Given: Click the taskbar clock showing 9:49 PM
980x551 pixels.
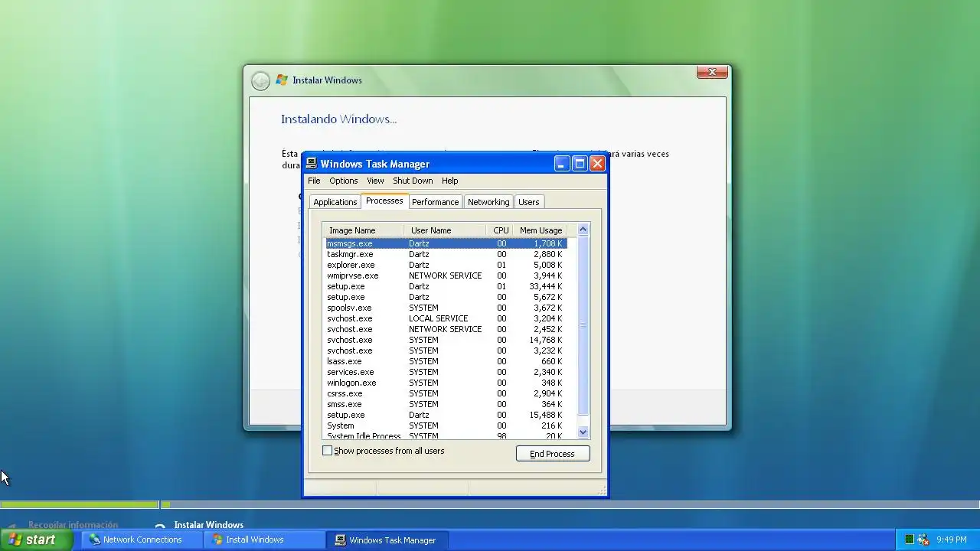Looking at the screenshot, I should [952, 540].
